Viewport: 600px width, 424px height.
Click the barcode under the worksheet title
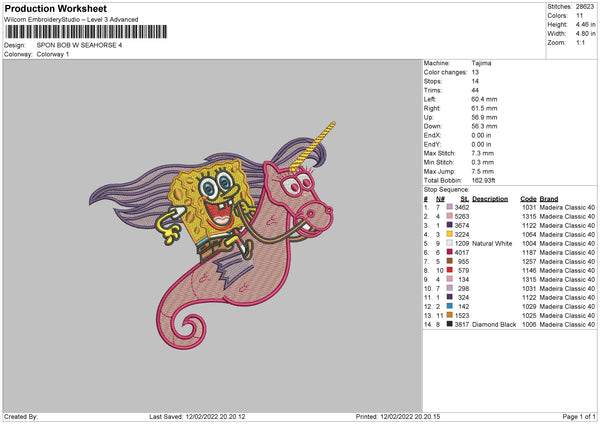[x=86, y=32]
